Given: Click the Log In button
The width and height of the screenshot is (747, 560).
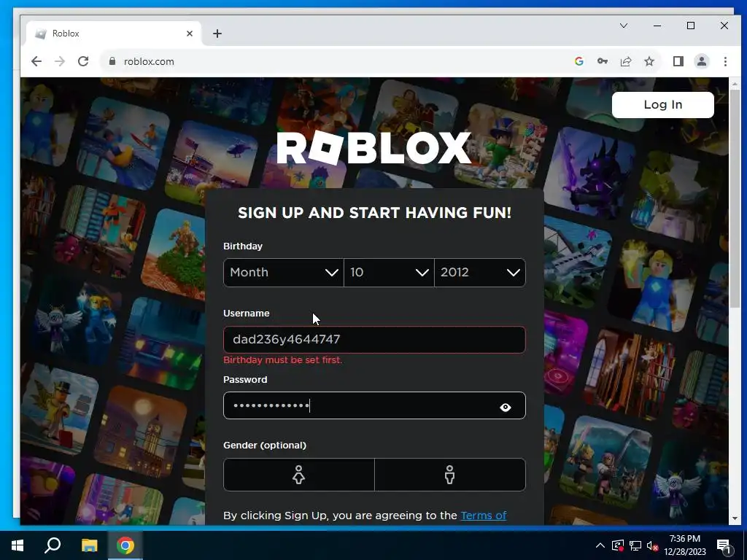Looking at the screenshot, I should 662,105.
